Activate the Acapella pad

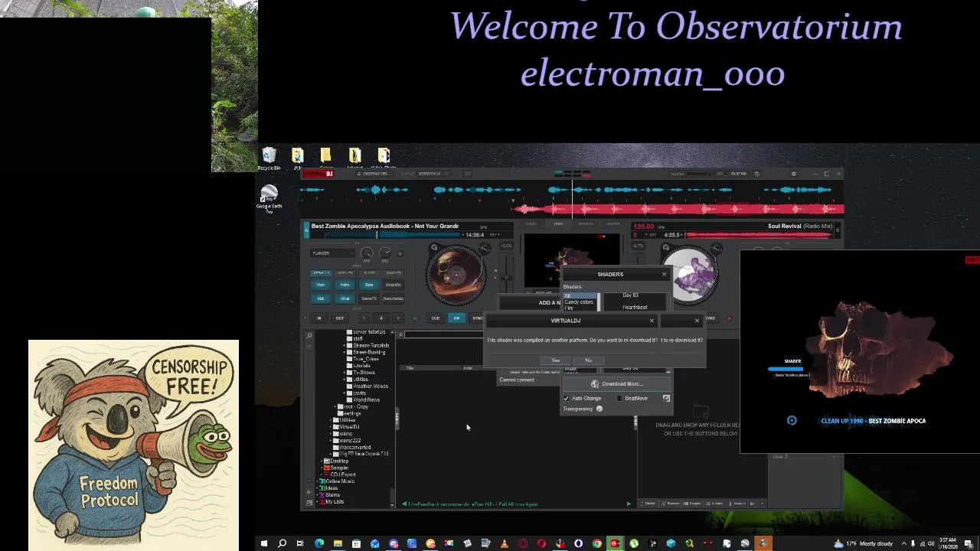click(394, 285)
